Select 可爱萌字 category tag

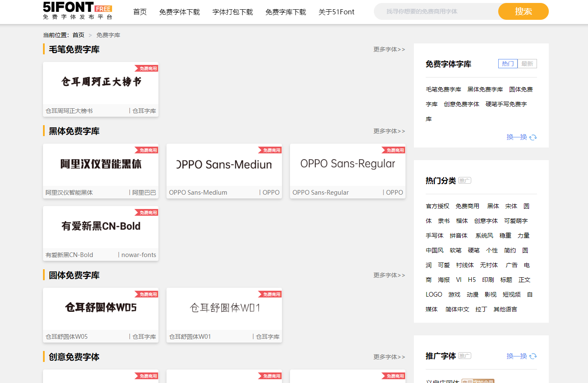pos(516,221)
